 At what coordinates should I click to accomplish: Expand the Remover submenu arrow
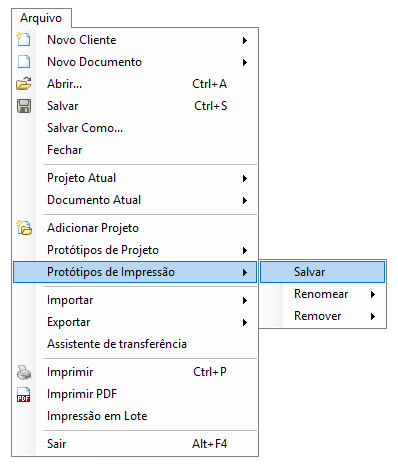tap(373, 316)
